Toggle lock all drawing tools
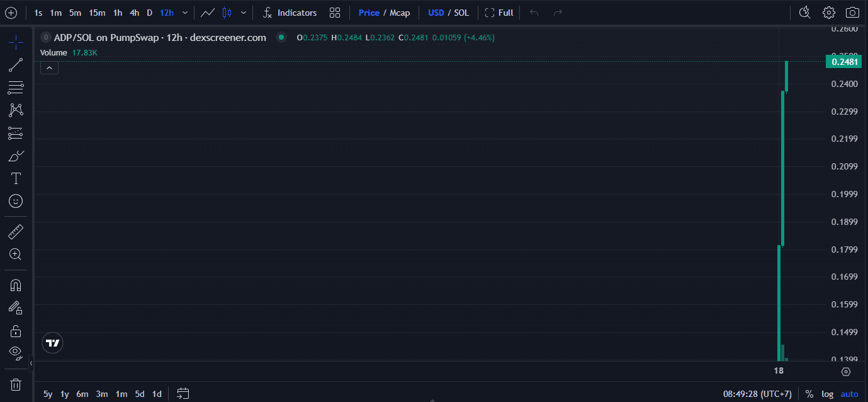868x402 pixels. pyautogui.click(x=16, y=331)
